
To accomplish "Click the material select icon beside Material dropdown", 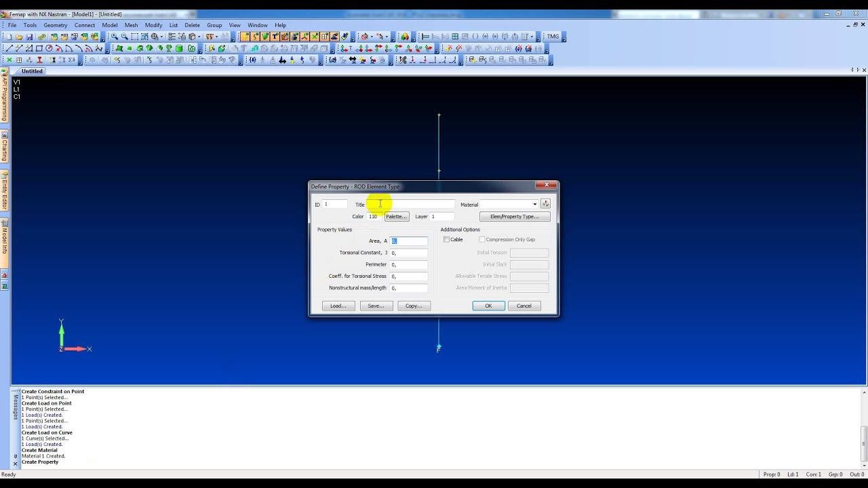I will pos(545,204).
